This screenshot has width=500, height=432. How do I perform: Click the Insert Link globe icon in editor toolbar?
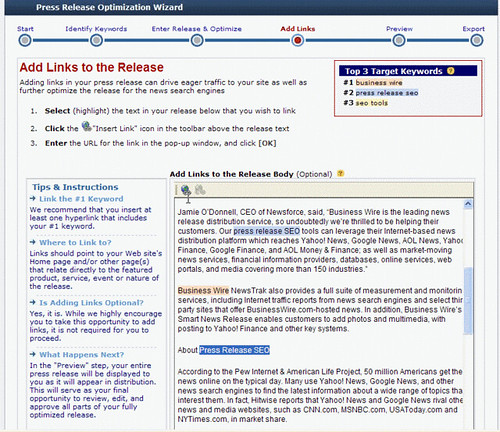[x=186, y=190]
